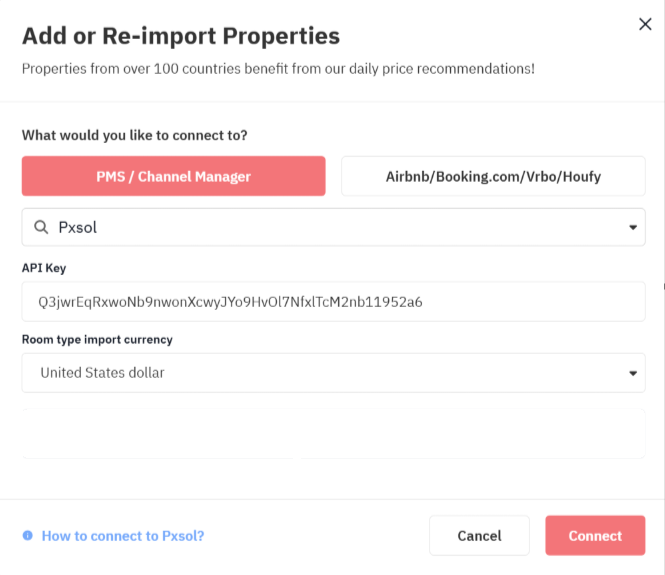This screenshot has width=665, height=575.
Task: Click the Pxsol text in provider search field
Action: [x=78, y=227]
